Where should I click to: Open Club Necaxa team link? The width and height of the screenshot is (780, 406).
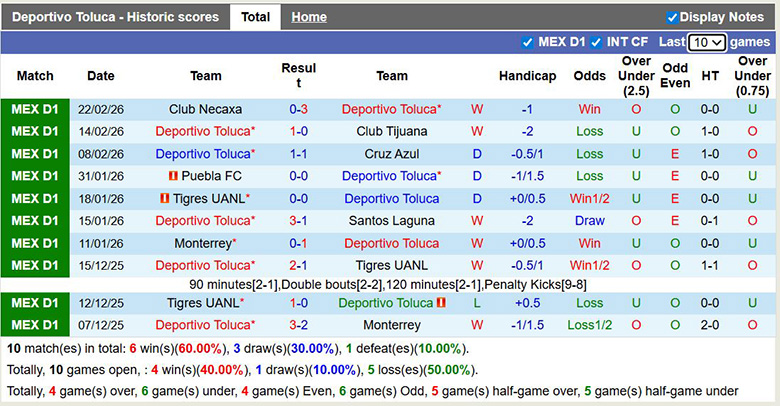click(x=205, y=109)
